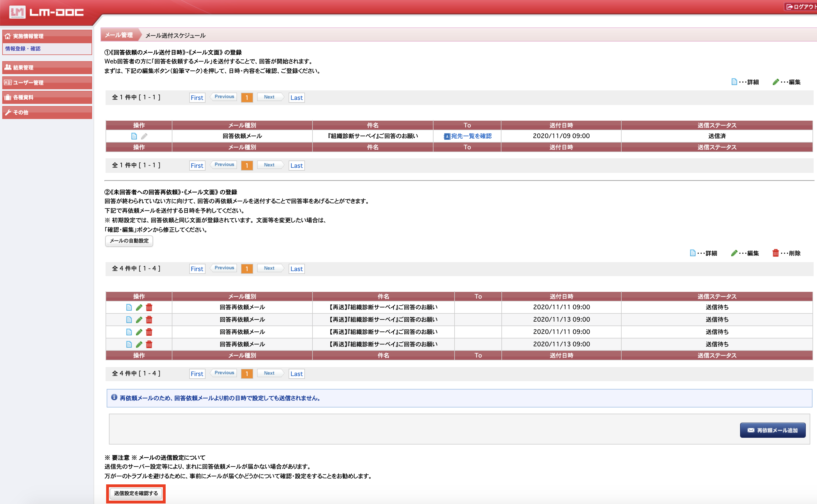Expand 各種資料 sidebar section

pos(47,97)
